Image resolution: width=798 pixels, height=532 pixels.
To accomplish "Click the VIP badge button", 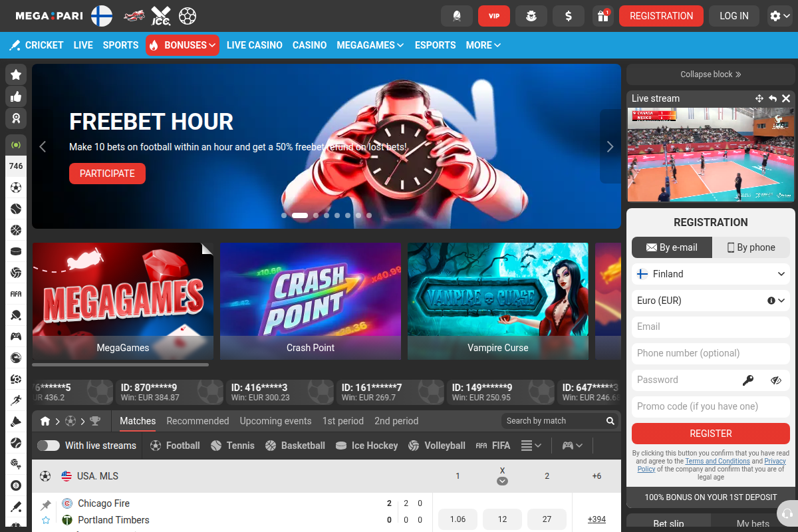I will click(x=494, y=16).
